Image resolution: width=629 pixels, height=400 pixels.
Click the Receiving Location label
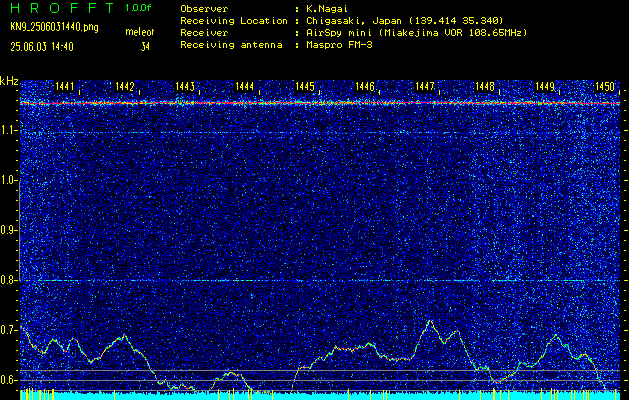234,21
